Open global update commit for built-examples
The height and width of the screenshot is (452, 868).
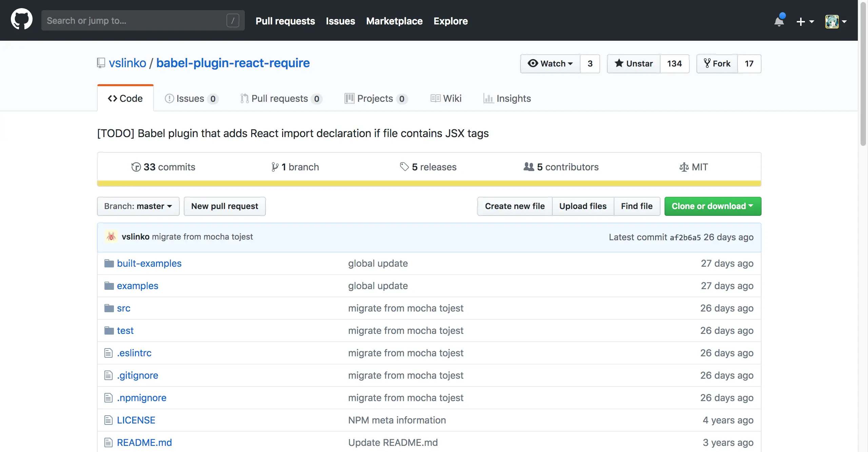[x=378, y=263]
